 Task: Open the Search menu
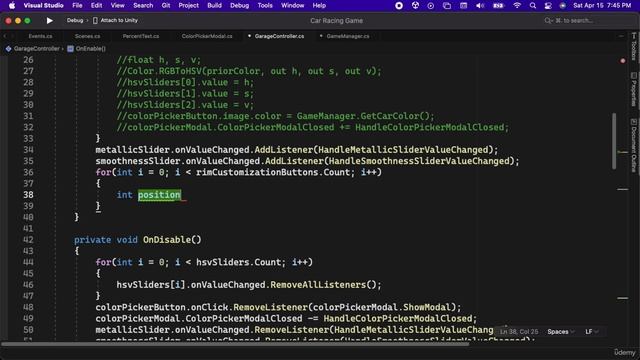point(143,5)
